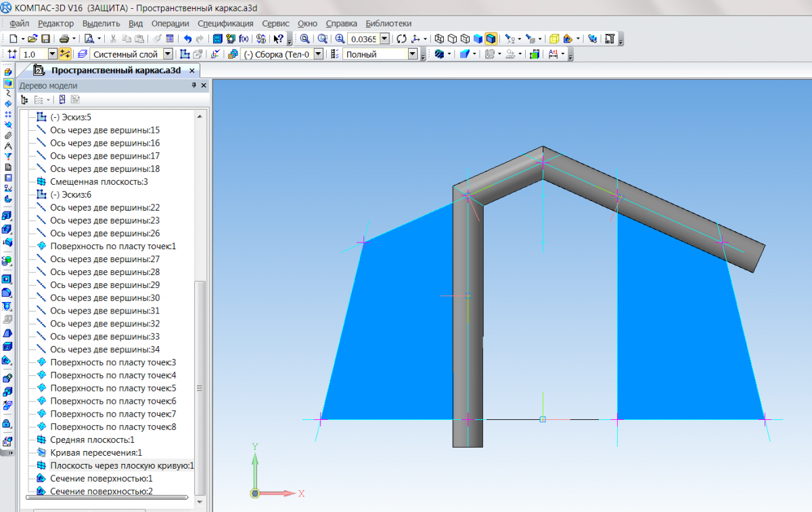Screen dimensions: 812x512
Task: Toggle shaded-with-edges display mode
Action: [x=491, y=39]
